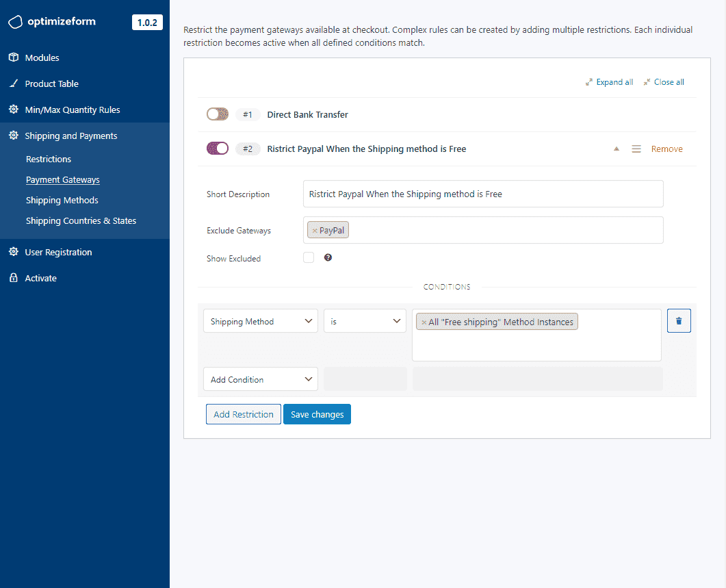726x588 pixels.
Task: Click the CONDITIONS section heading
Action: click(x=447, y=287)
